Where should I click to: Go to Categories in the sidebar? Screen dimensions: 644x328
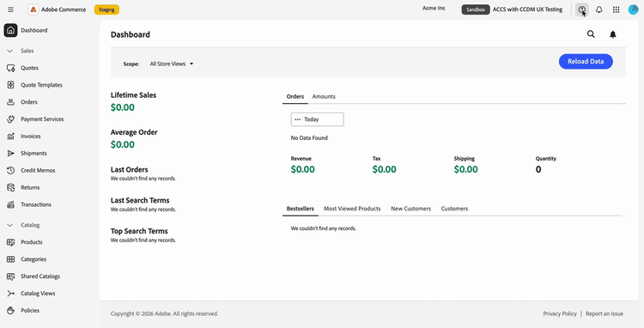tap(33, 259)
